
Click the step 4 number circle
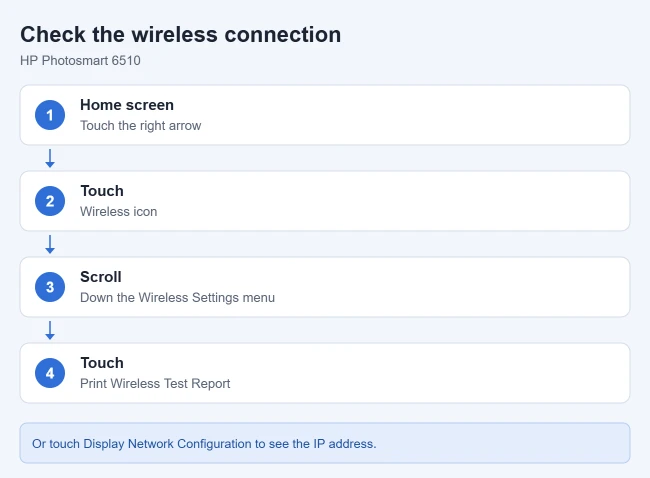50,373
